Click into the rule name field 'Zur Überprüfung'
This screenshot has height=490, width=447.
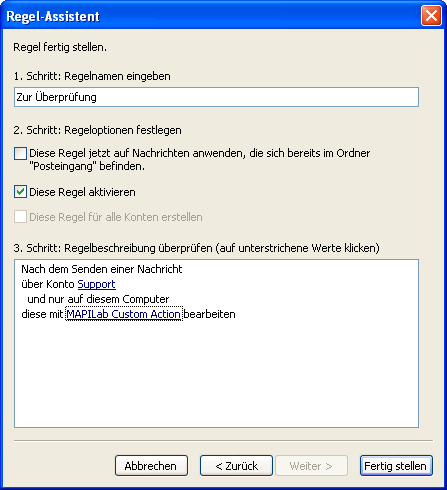(216, 97)
